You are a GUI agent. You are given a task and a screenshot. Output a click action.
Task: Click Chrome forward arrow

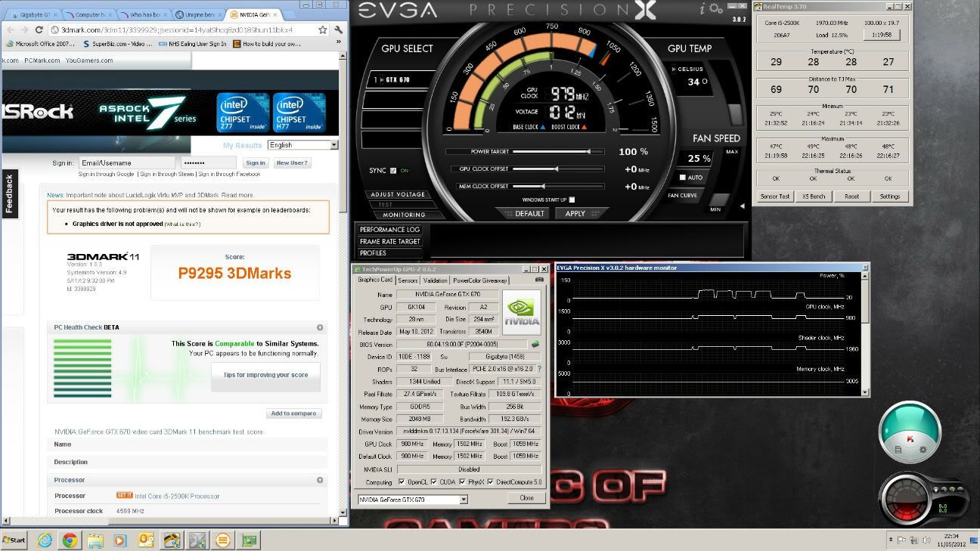click(x=25, y=29)
